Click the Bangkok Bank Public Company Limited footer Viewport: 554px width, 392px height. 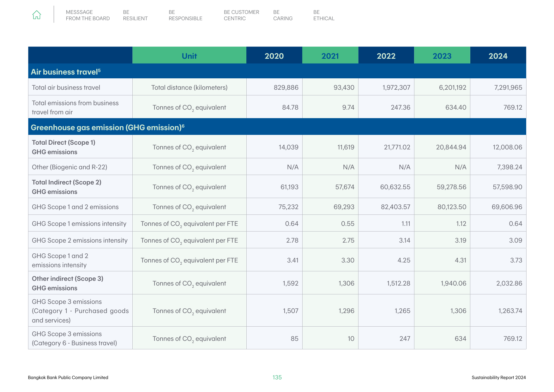(68, 377)
